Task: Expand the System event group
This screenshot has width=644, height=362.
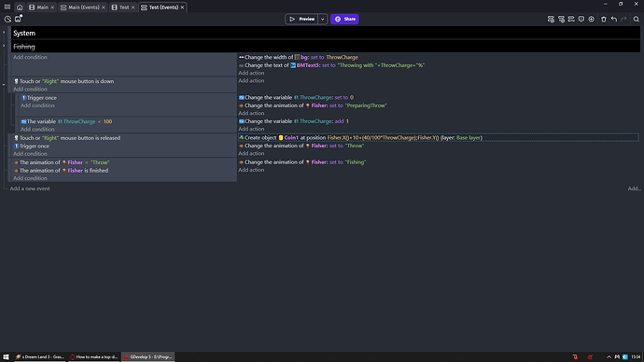Action: (4, 33)
